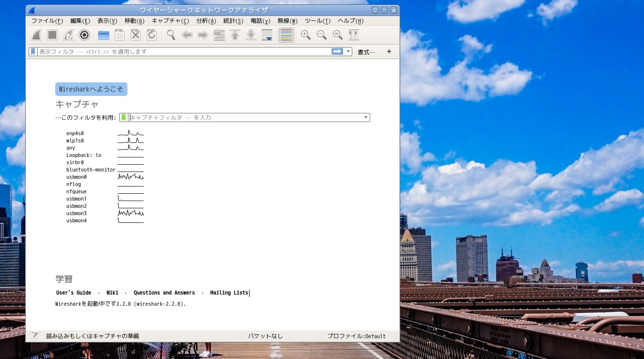Click the display filter bookmark icon

point(32,51)
